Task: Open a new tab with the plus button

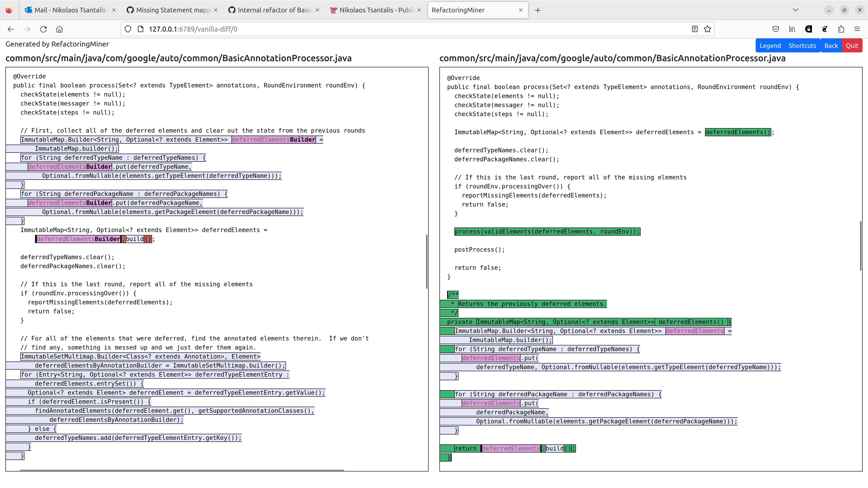Action: [x=538, y=10]
